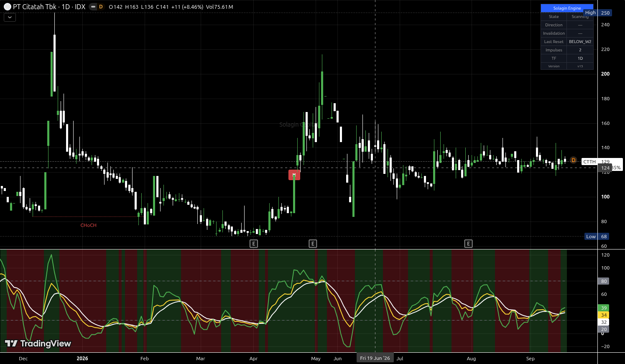Image resolution: width=625 pixels, height=364 pixels.
Task: Click the 200 level on the price axis
Action: pyautogui.click(x=605, y=74)
